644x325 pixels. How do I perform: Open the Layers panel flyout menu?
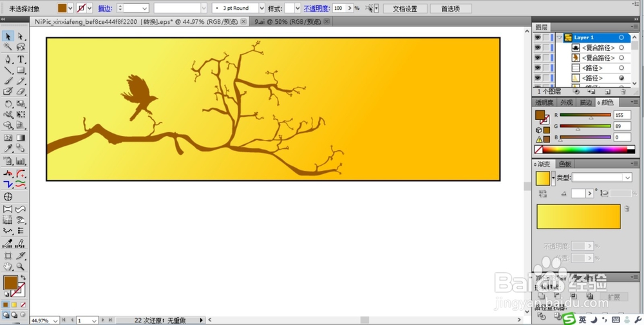[x=635, y=26]
